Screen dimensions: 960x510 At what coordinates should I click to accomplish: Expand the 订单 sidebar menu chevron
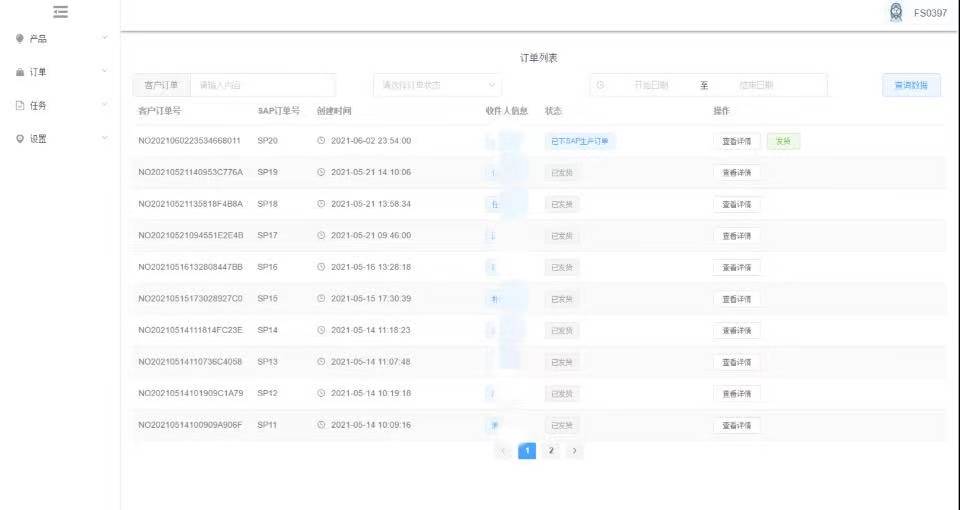coord(105,72)
